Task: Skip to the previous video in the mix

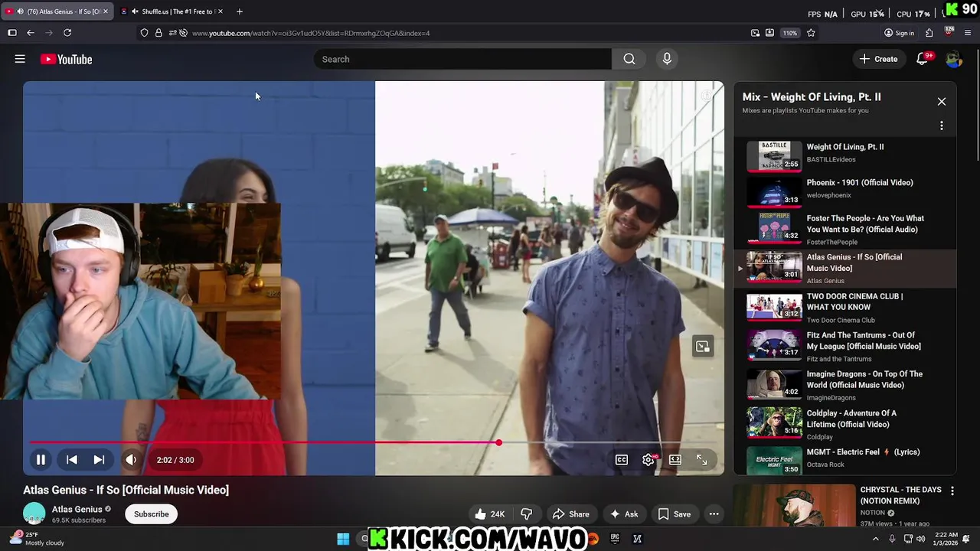Action: click(x=71, y=460)
